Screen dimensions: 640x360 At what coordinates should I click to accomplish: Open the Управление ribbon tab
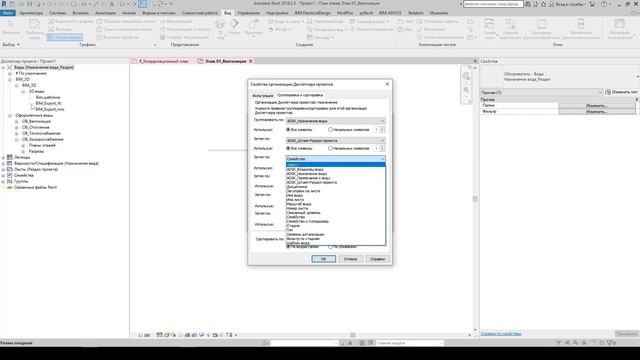tap(249, 13)
